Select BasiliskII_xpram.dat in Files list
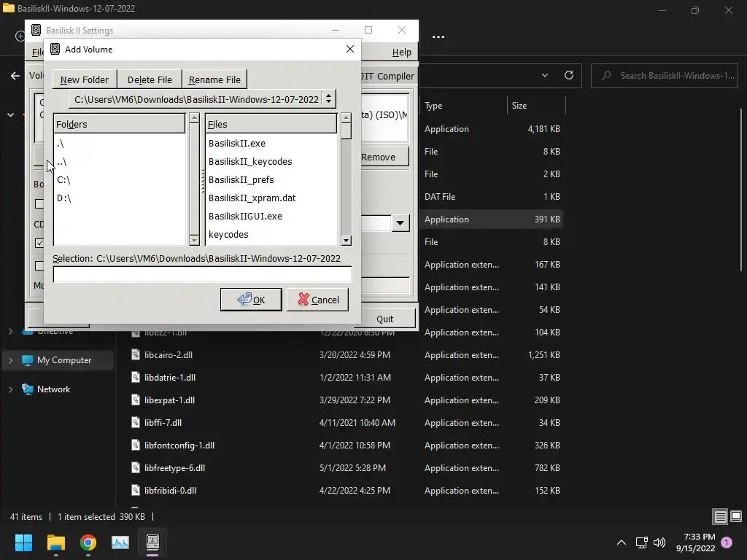The width and height of the screenshot is (747, 560). point(271,198)
